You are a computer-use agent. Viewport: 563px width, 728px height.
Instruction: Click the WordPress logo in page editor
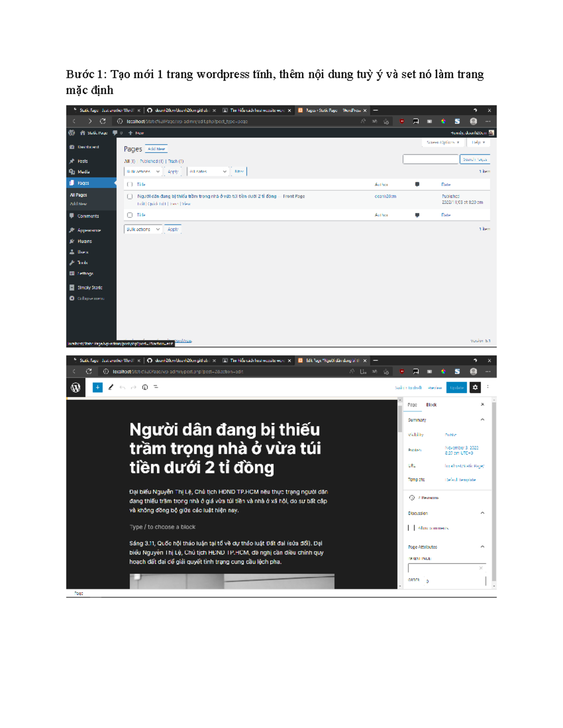(76, 388)
